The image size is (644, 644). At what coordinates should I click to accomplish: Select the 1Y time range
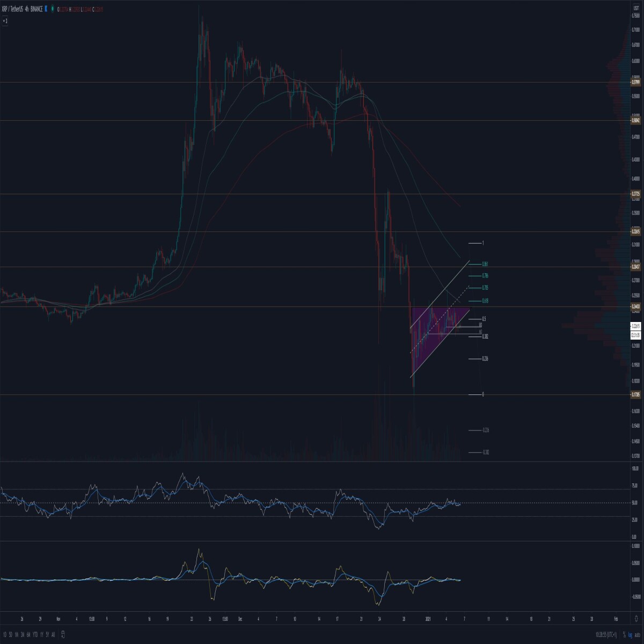(x=42, y=635)
